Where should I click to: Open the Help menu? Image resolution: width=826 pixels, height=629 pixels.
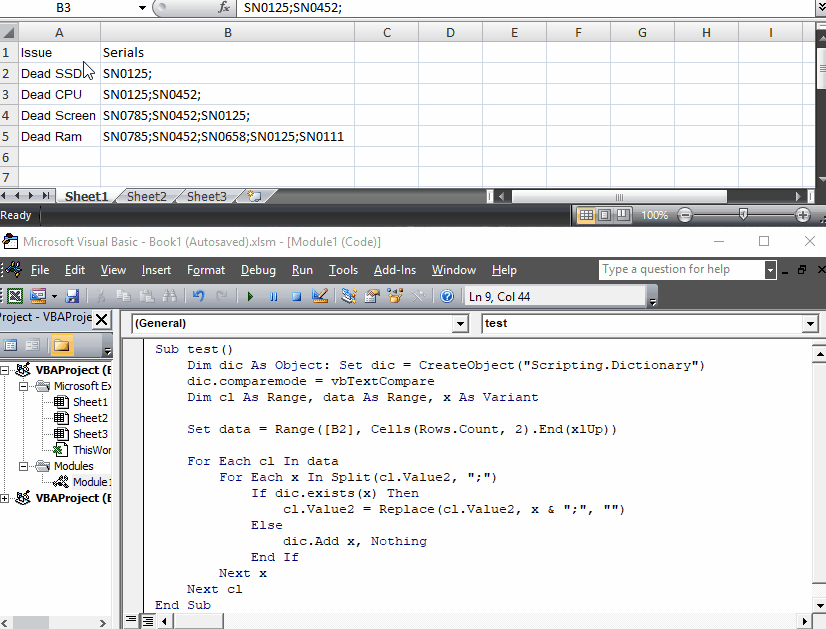pos(504,270)
